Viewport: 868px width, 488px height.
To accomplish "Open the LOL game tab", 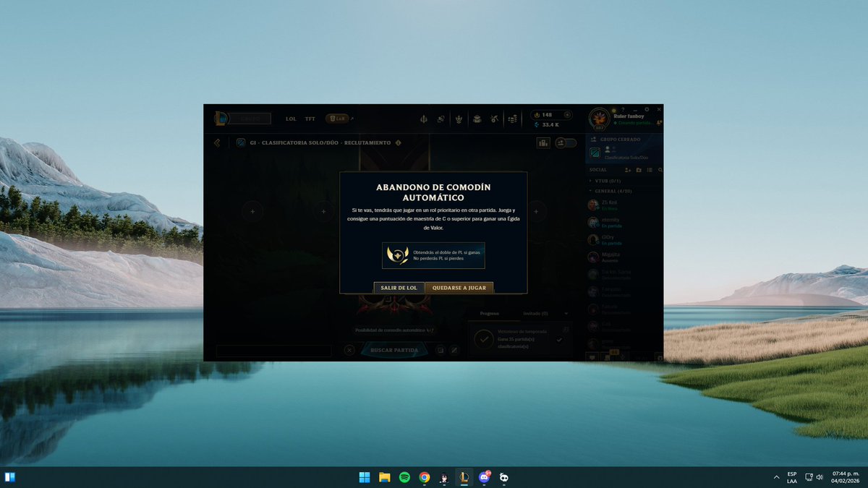I will tap(291, 119).
